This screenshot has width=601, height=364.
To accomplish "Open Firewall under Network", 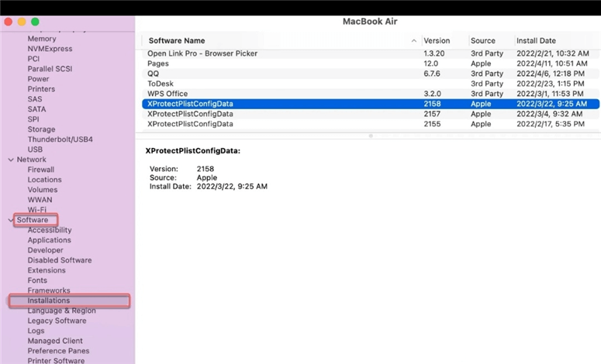I will point(41,170).
